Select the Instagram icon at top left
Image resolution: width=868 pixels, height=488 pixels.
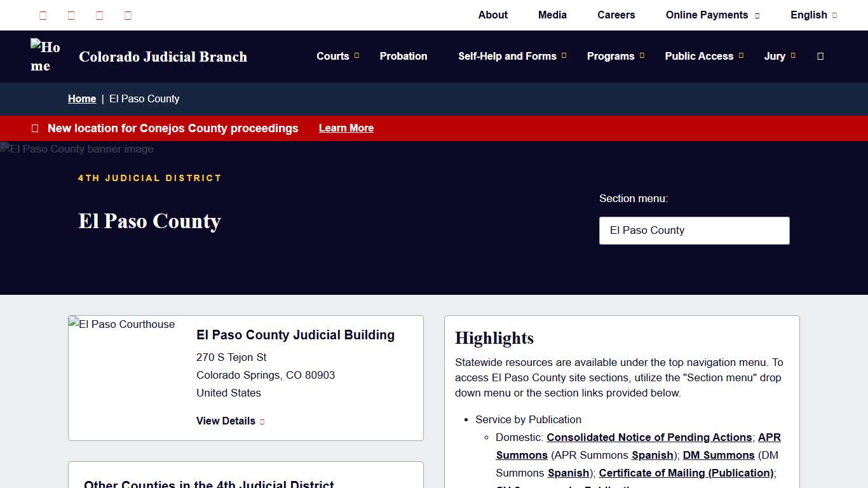click(99, 15)
